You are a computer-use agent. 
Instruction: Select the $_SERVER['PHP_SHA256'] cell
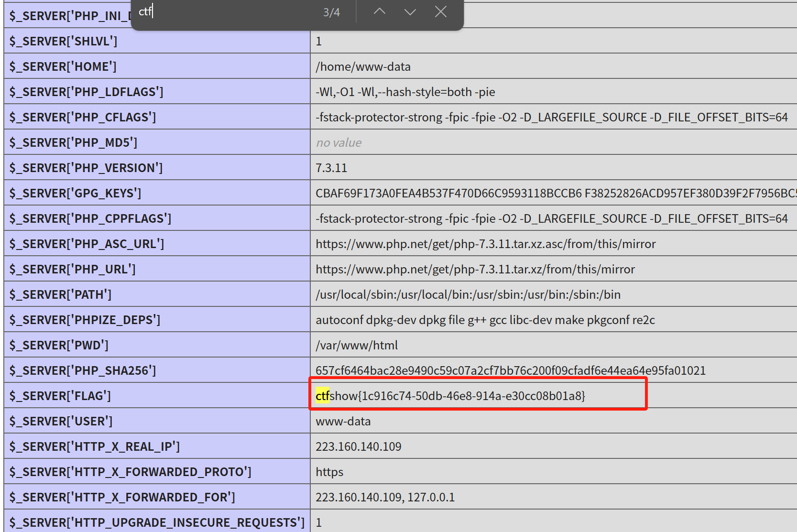pos(157,370)
